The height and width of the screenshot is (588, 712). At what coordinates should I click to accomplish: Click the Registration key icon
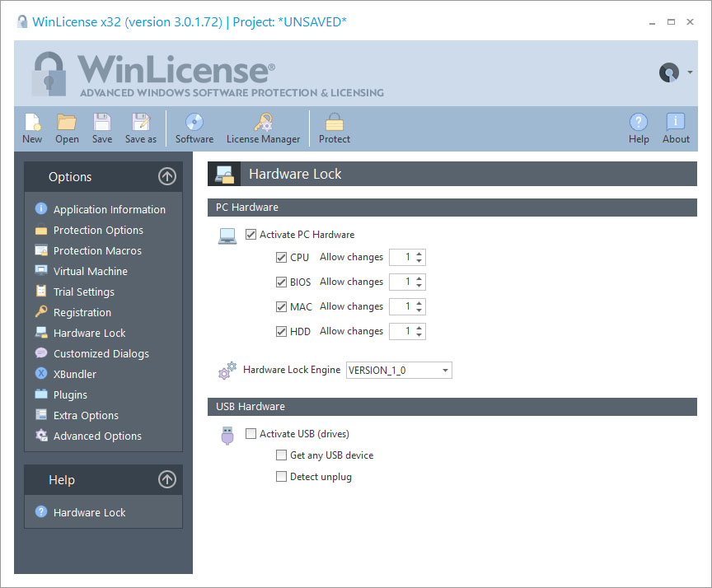[x=41, y=311]
